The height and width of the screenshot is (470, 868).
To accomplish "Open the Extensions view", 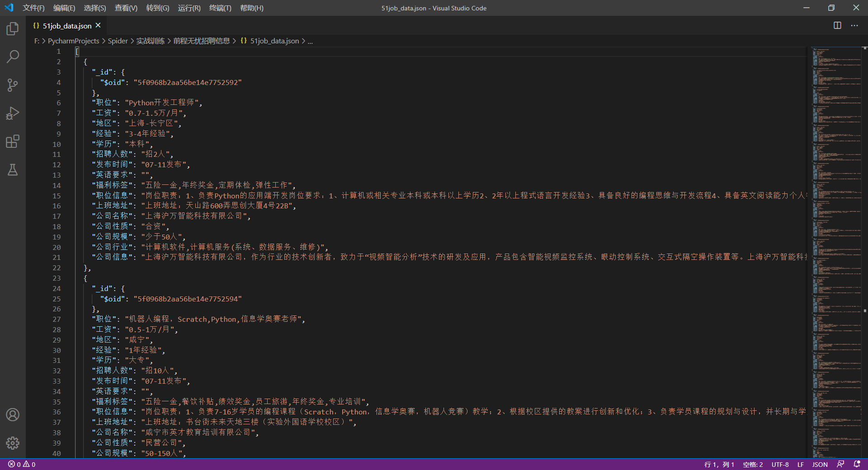I will [13, 141].
